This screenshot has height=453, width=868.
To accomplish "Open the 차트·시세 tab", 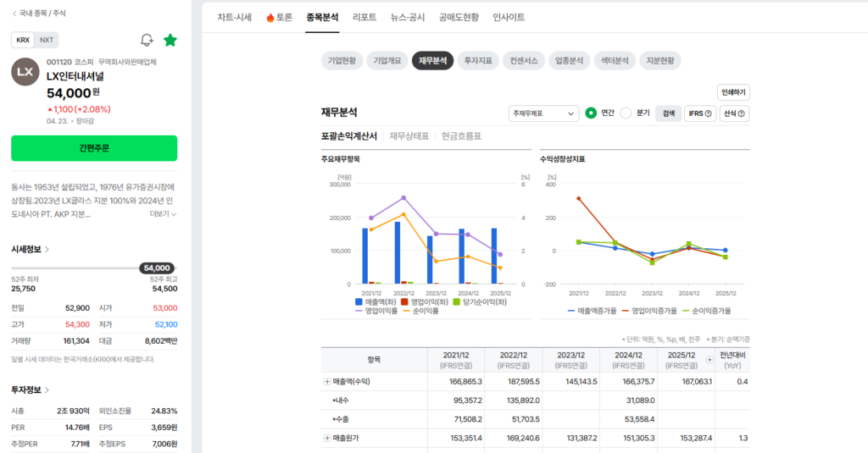I will (x=234, y=18).
